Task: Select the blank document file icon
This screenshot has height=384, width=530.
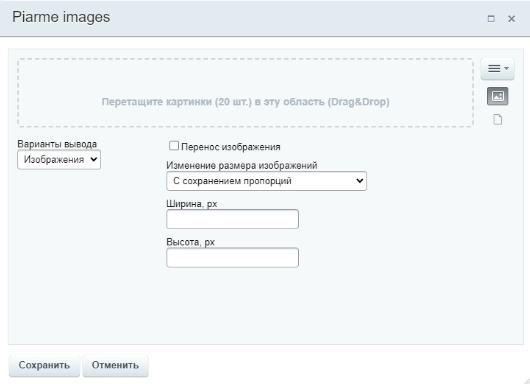Action: [498, 120]
